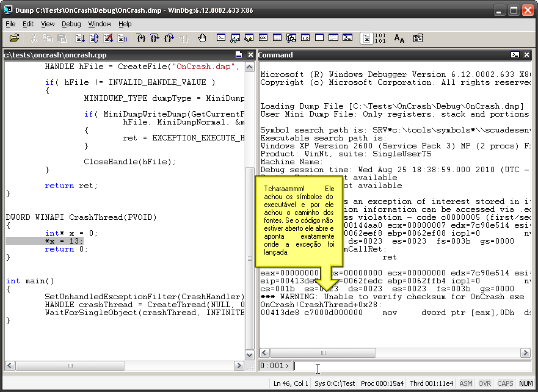The image size is (538, 392).
Task: Toggle Source mode on button
Action: [366, 38]
